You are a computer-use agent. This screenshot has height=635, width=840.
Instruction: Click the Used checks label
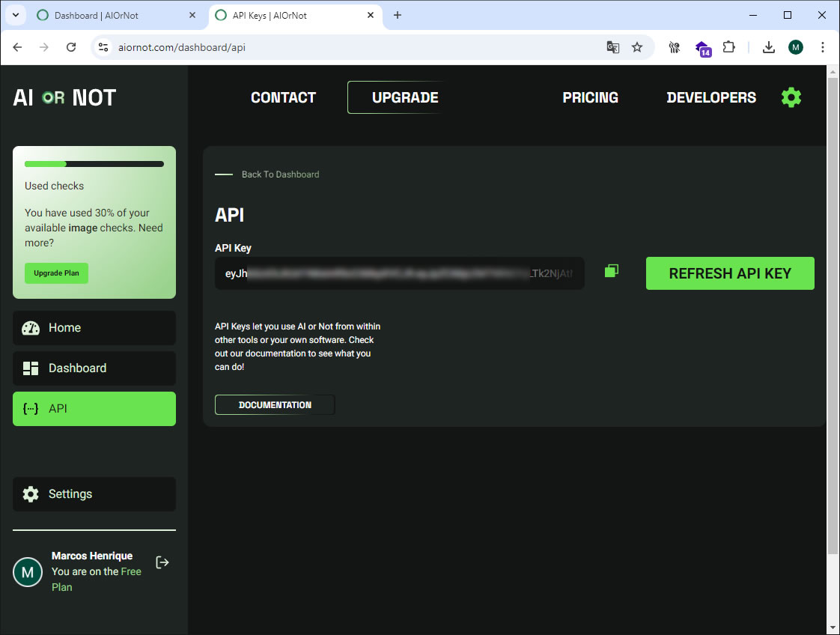(x=54, y=186)
